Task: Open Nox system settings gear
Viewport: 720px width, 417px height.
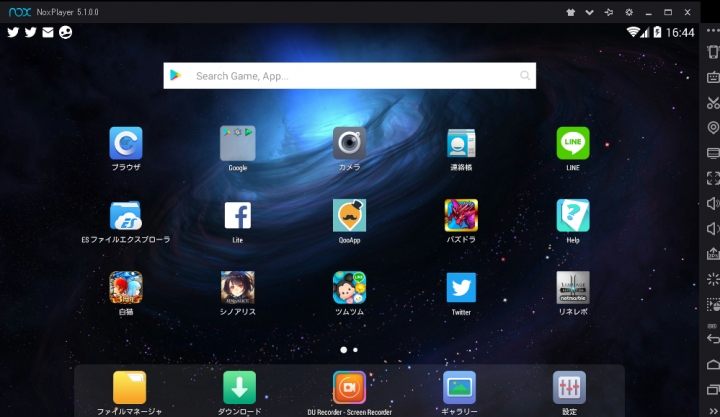Action: (629, 12)
